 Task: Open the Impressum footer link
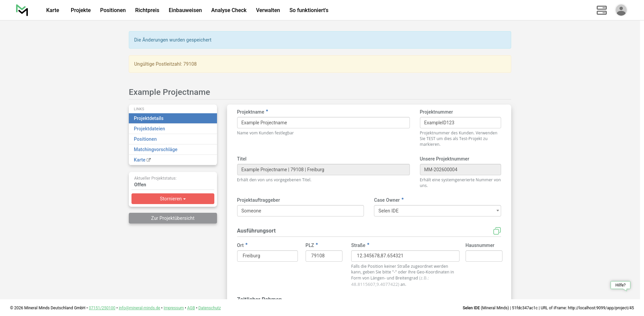pos(173,308)
